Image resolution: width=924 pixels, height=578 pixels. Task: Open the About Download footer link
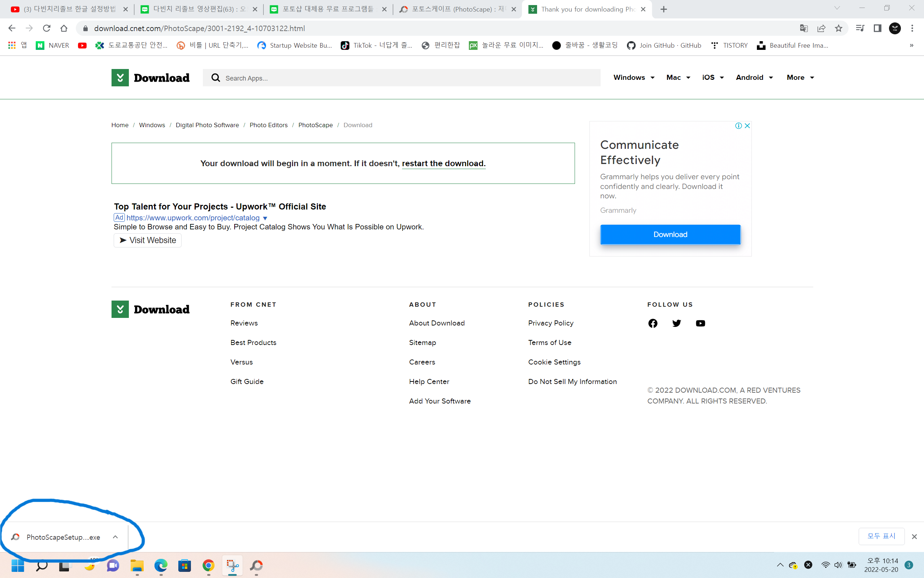pyautogui.click(x=437, y=323)
